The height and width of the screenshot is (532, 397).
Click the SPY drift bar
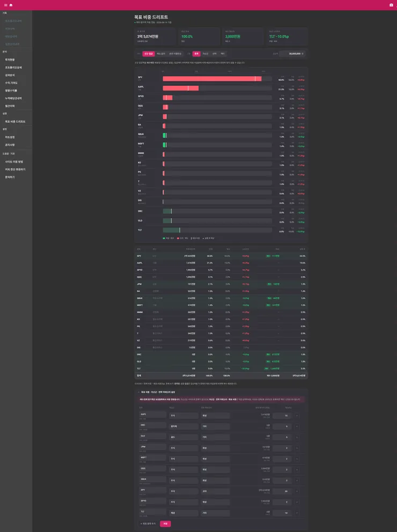[217, 79]
